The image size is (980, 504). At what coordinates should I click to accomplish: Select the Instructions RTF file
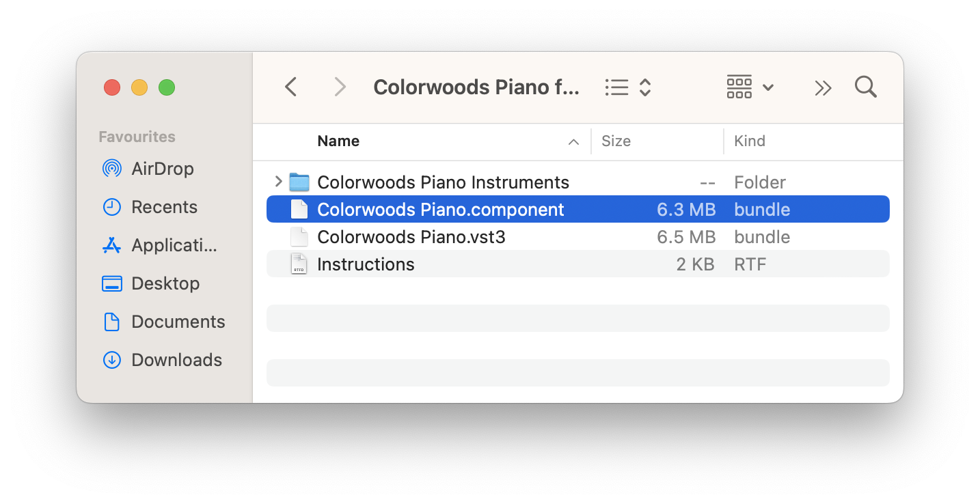point(366,264)
